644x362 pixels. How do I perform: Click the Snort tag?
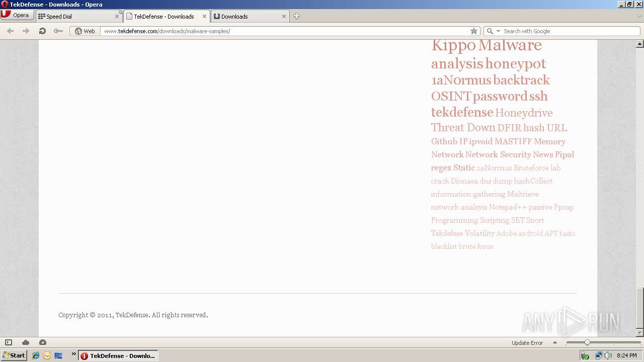[535, 220]
